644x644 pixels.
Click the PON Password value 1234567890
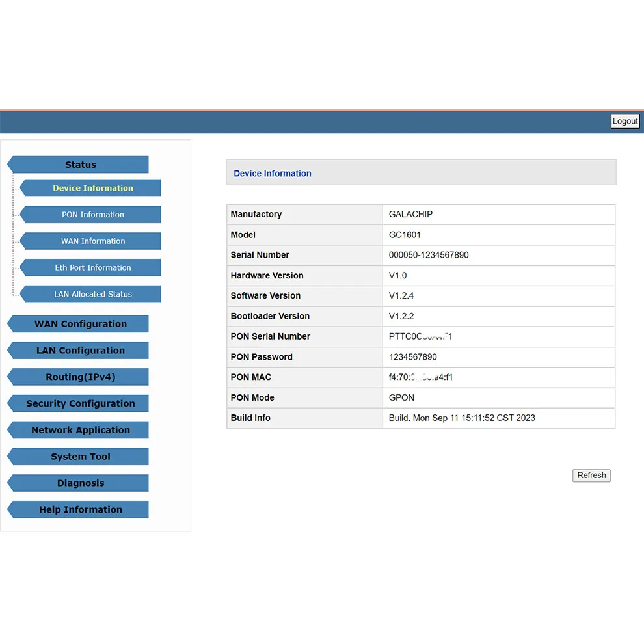pyautogui.click(x=413, y=357)
